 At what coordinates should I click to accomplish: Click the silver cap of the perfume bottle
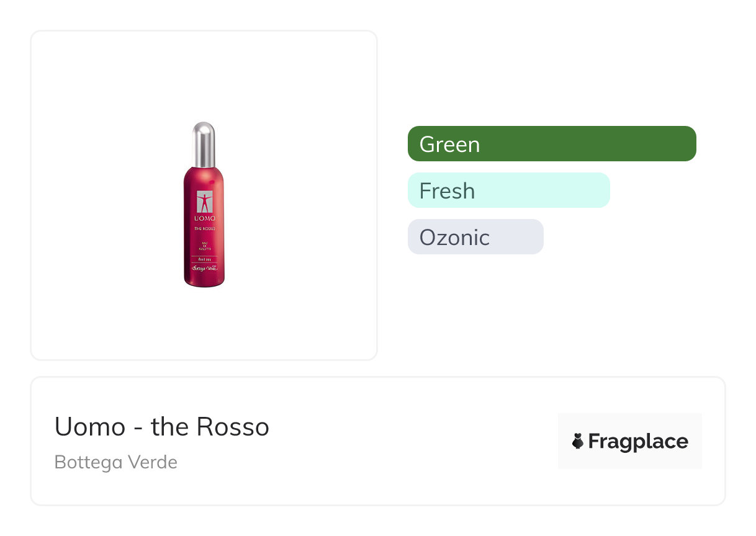click(x=204, y=145)
